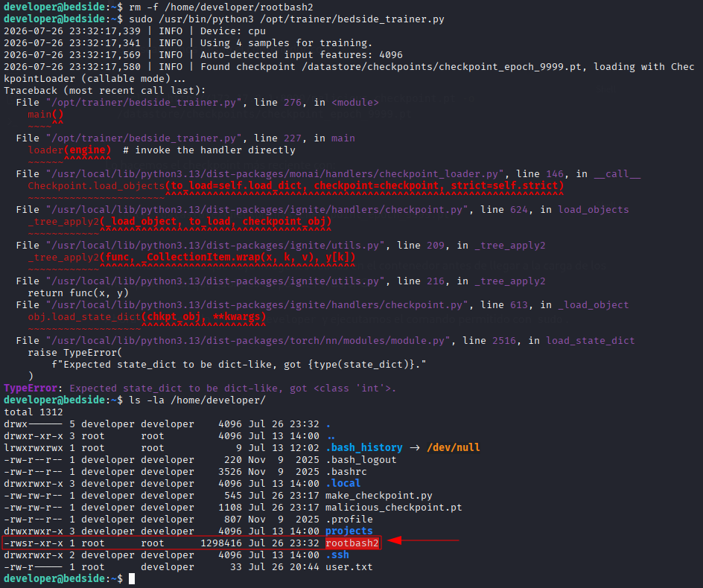Click 'rootbash2' in the ls listing
Screen dimensions: 703x588
coord(352,543)
